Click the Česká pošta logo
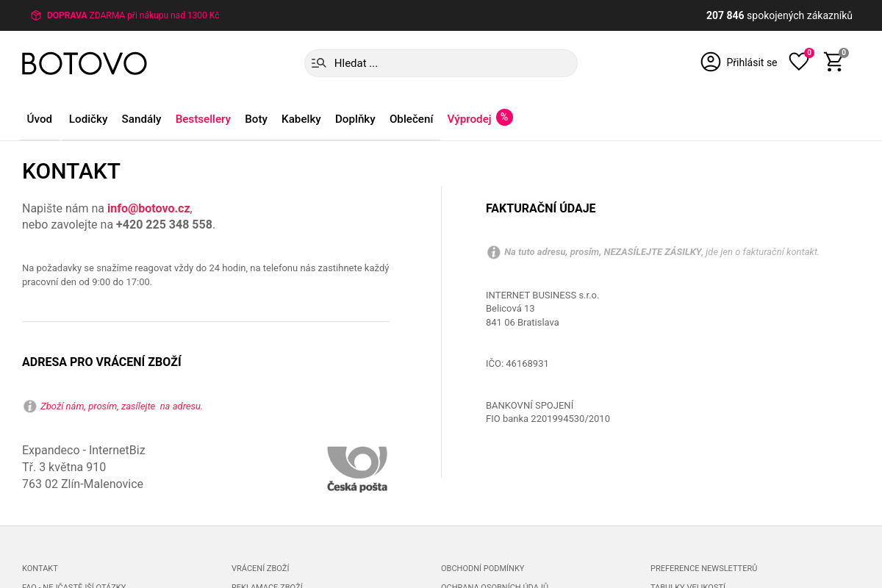 point(357,469)
